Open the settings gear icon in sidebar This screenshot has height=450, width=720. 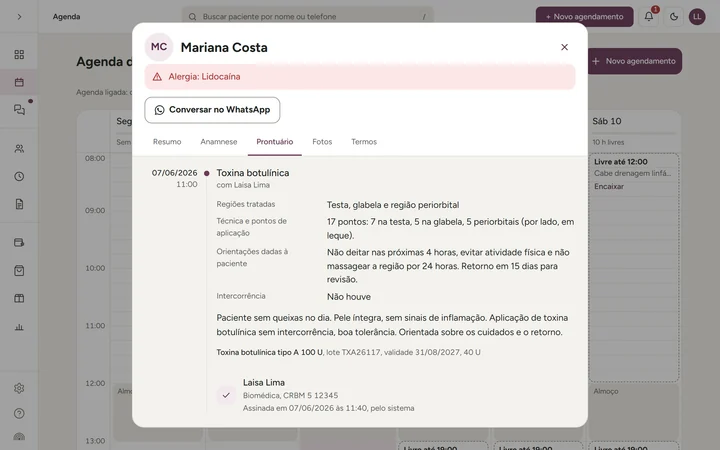[19, 388]
